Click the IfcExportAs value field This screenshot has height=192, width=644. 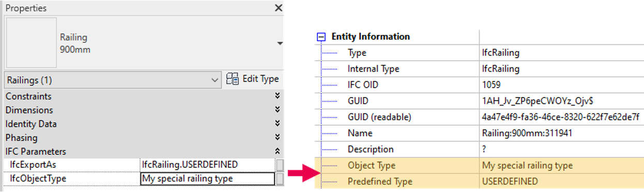207,165
